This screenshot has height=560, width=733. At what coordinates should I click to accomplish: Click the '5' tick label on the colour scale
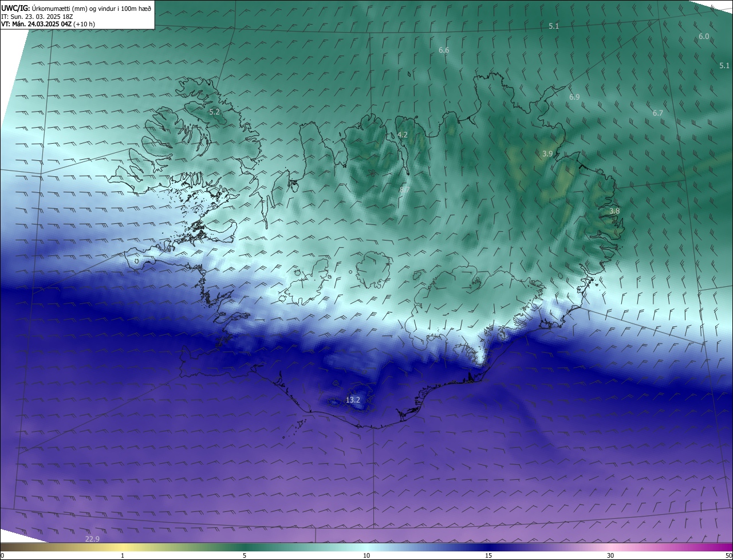(x=245, y=555)
